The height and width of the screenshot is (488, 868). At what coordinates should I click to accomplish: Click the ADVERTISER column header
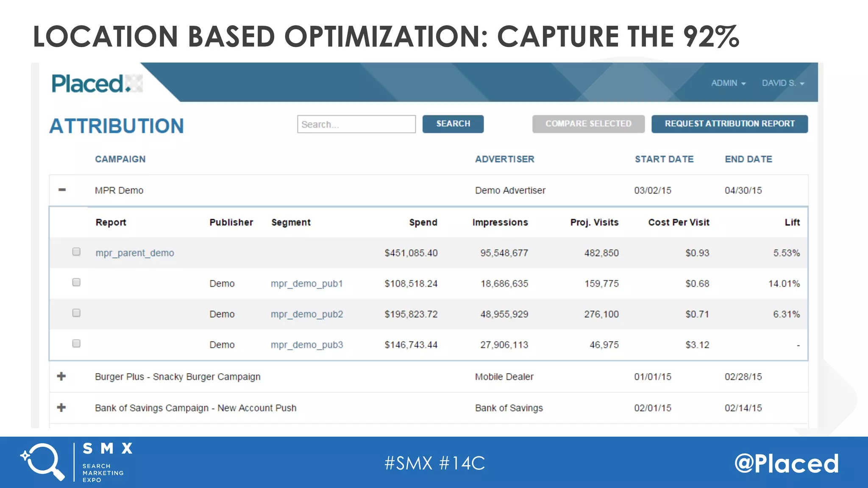505,159
